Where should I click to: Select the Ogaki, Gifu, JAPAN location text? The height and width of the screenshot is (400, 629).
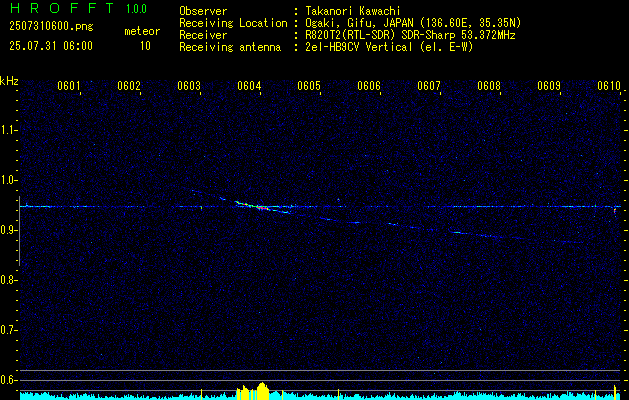[414, 23]
